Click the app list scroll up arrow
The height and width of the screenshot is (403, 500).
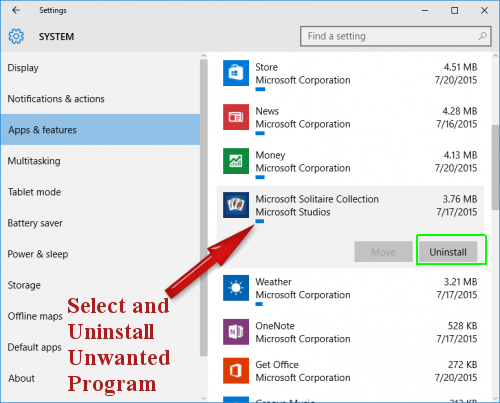tap(495, 56)
